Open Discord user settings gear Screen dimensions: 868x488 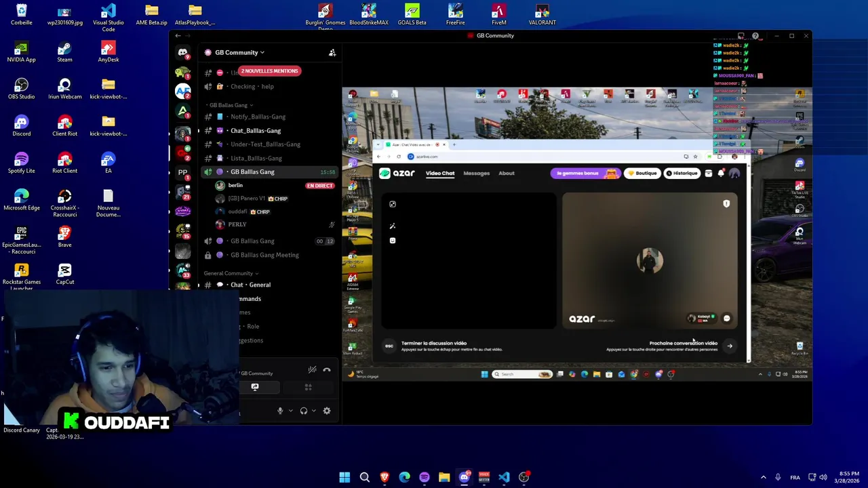pos(327,411)
